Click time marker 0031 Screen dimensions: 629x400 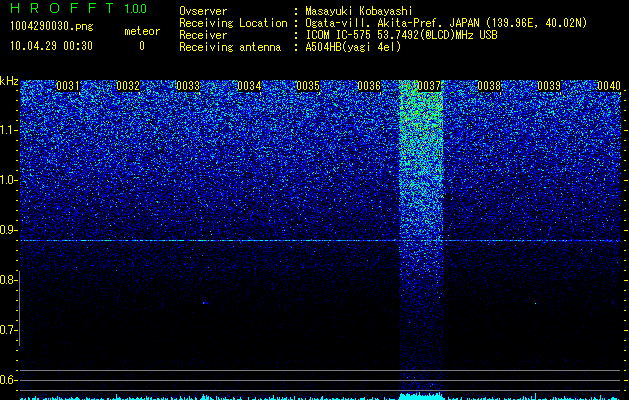(x=67, y=86)
